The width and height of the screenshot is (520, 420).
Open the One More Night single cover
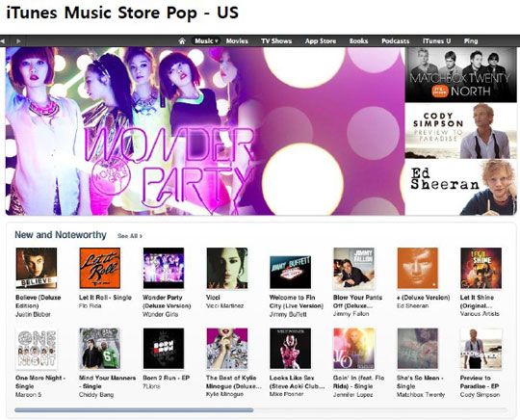pos(37,349)
